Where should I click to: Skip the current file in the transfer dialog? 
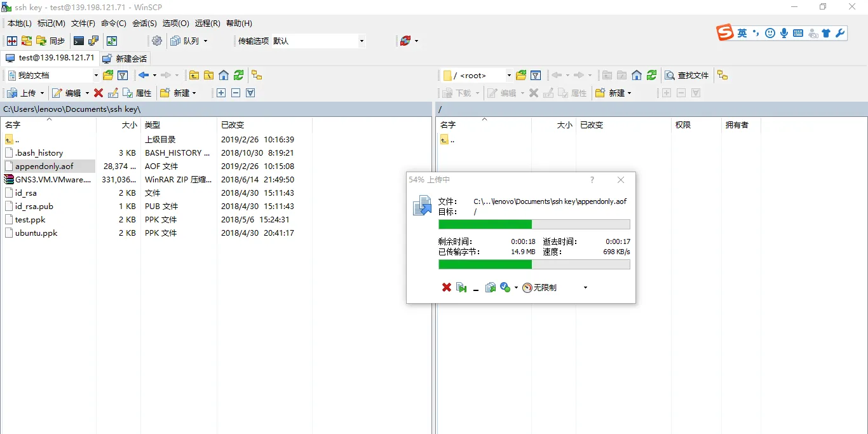461,287
